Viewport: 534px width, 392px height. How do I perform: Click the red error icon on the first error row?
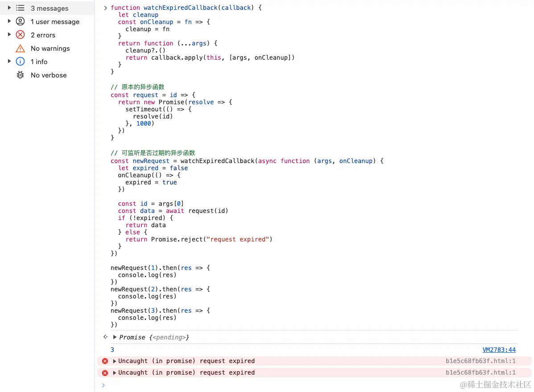click(x=105, y=361)
